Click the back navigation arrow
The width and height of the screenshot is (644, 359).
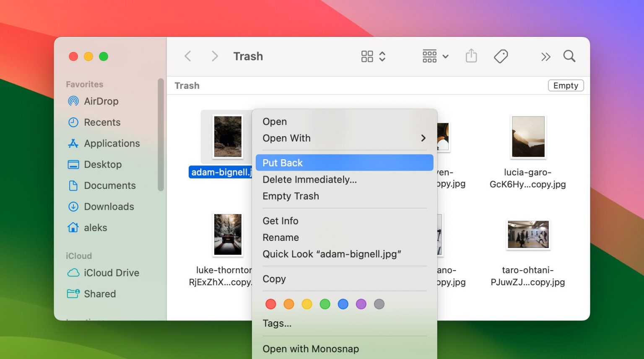(x=187, y=56)
